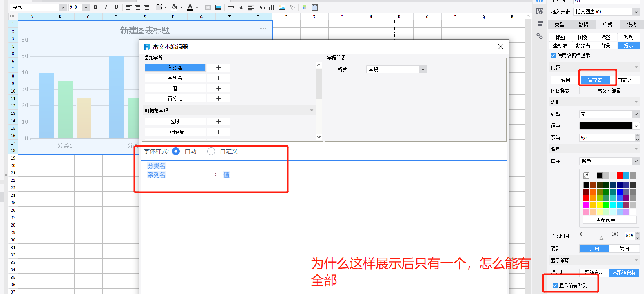Click the eyedropper color picker icon

[586, 175]
